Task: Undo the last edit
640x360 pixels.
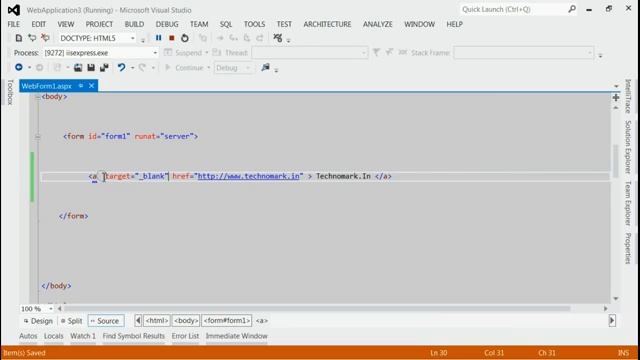Action: [121, 67]
